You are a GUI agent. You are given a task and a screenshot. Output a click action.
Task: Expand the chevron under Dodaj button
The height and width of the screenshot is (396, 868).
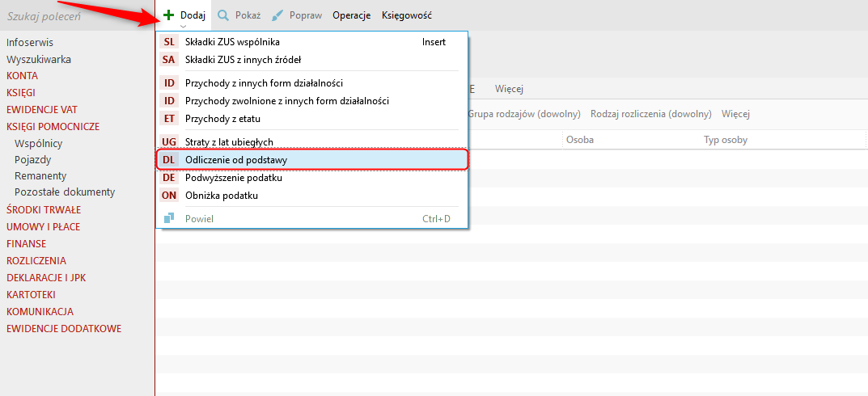click(x=184, y=25)
